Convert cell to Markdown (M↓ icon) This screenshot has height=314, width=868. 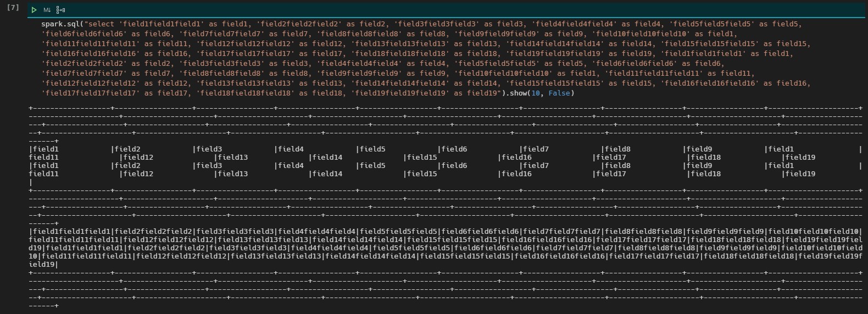pyautogui.click(x=47, y=10)
